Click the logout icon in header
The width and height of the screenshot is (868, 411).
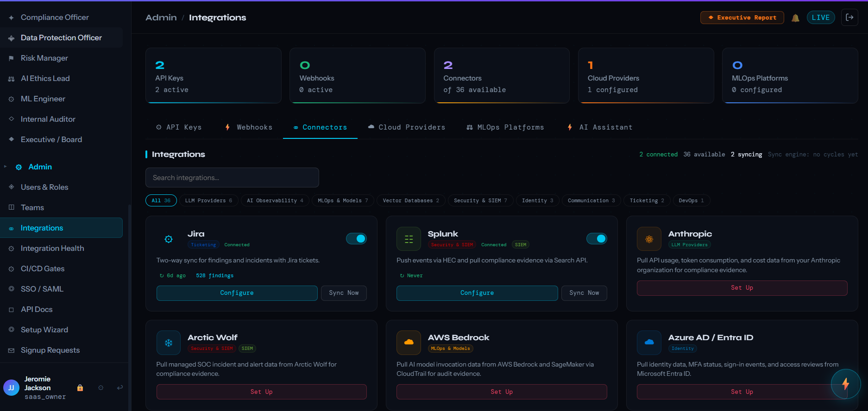(849, 18)
